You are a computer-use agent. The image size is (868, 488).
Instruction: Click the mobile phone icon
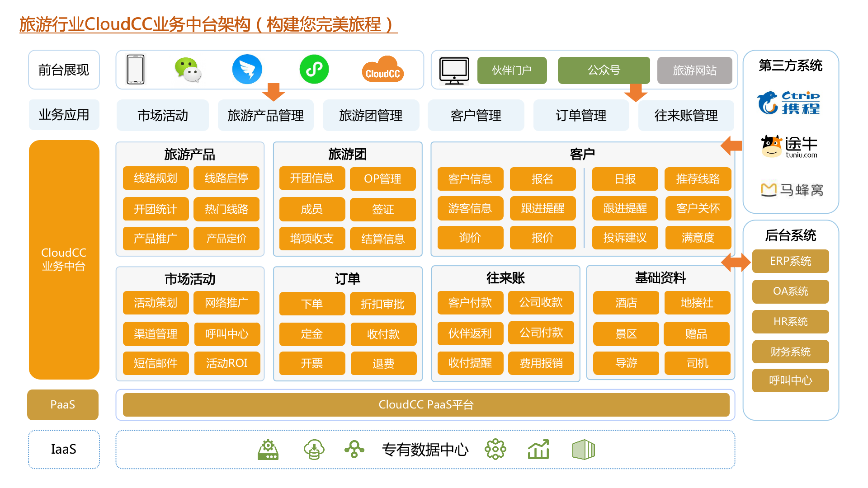click(x=136, y=70)
